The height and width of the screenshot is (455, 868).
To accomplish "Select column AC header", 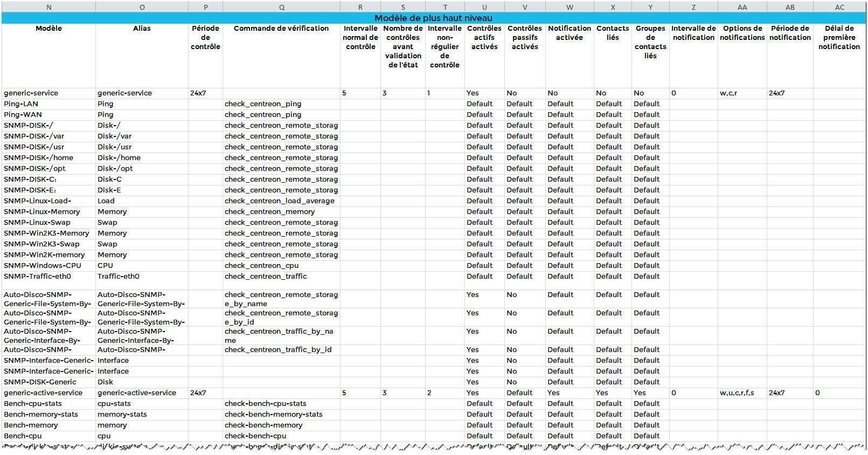I will 839,7.
